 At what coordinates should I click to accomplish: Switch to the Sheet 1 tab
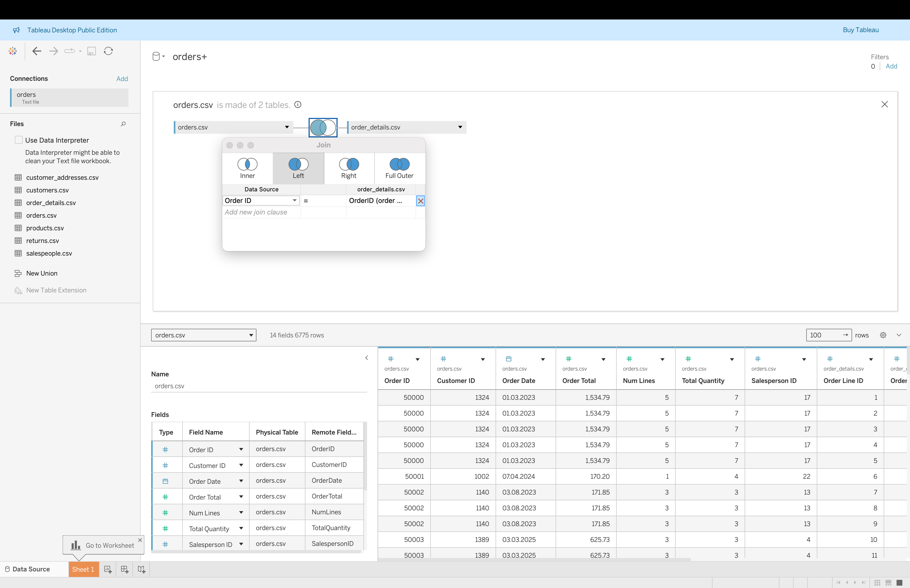(83, 569)
